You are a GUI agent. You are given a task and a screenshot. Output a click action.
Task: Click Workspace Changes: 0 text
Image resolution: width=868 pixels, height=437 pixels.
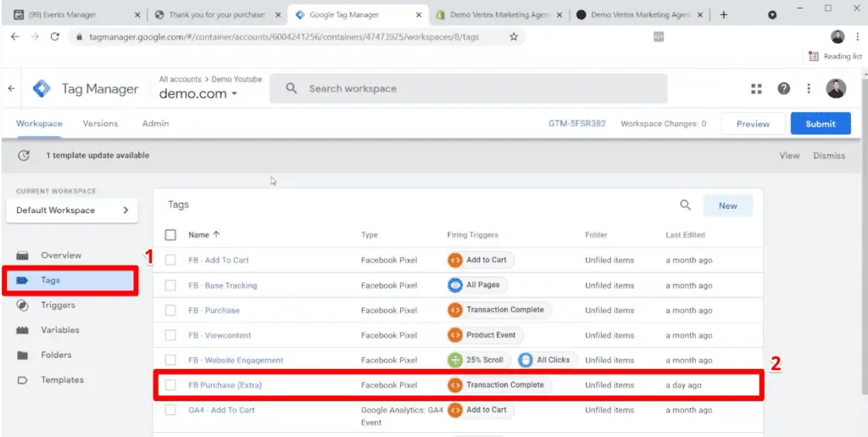[x=663, y=124]
